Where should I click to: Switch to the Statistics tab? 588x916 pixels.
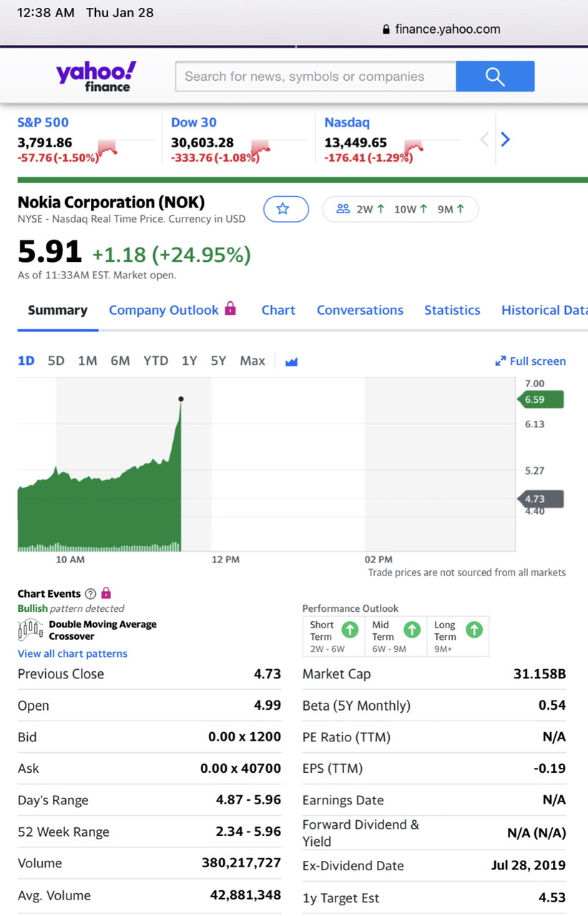pos(452,310)
